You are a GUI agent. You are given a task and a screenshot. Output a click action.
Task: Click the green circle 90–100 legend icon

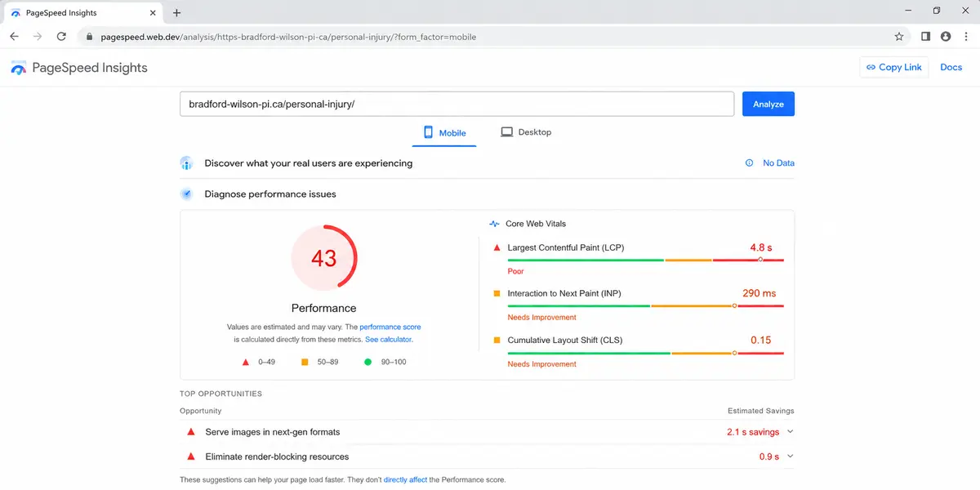367,362
